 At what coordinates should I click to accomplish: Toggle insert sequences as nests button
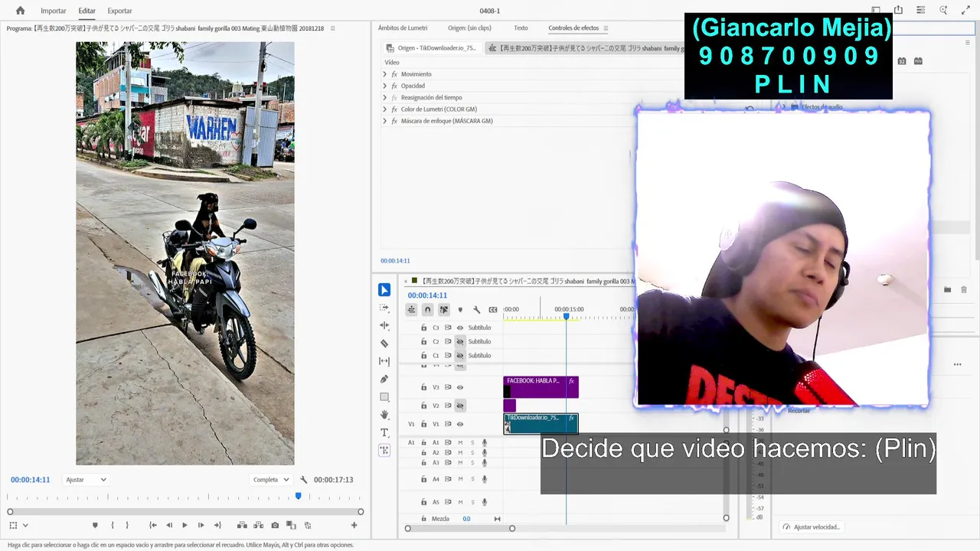(411, 310)
